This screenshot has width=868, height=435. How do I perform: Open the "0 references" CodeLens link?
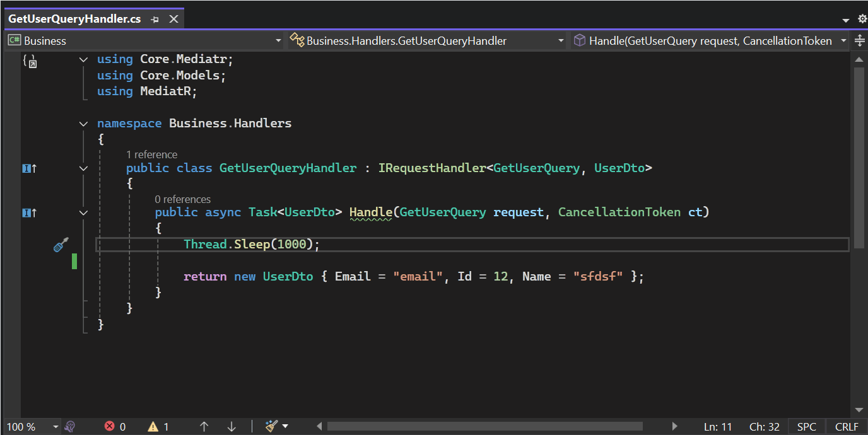tap(182, 199)
